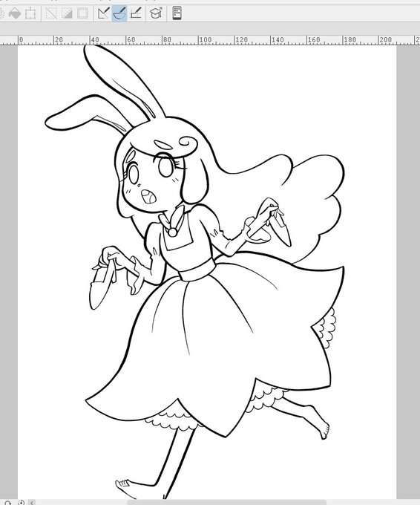This screenshot has height=505, width=420.
Task: Click the Scale/Rotate transform icon
Action: tap(30, 13)
